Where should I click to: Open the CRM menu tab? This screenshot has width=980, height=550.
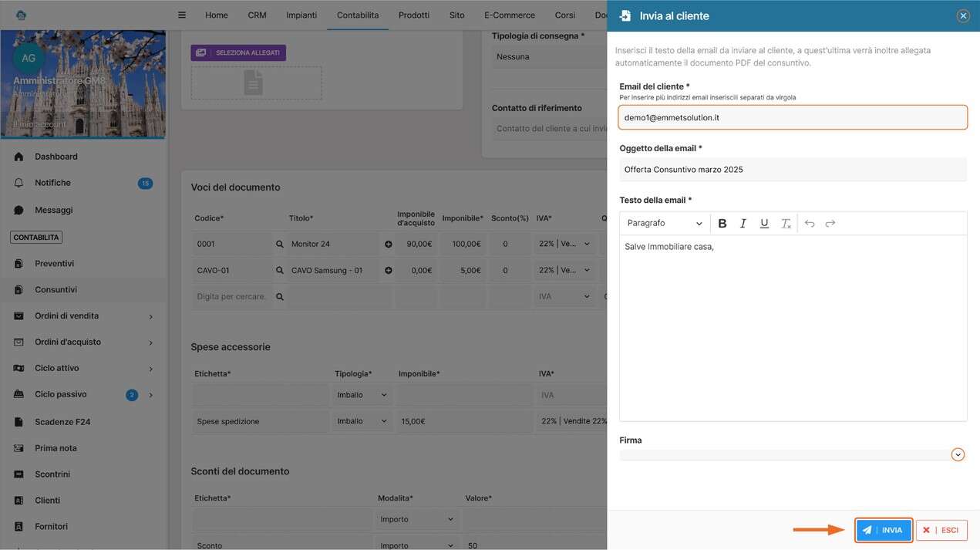point(257,15)
